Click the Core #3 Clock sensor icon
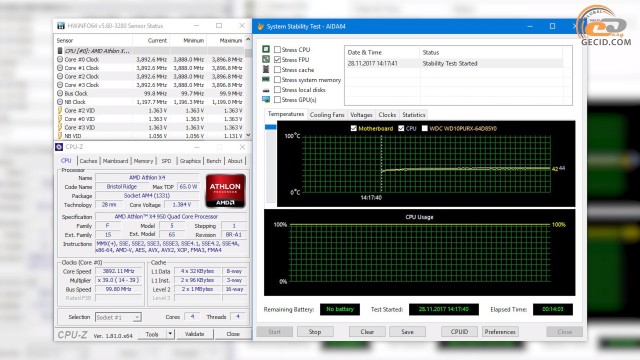 coord(60,85)
